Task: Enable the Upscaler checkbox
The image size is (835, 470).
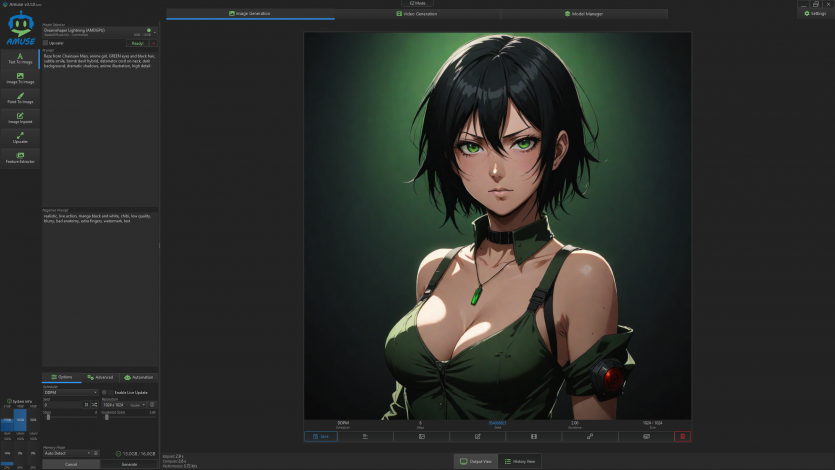Action: pyautogui.click(x=46, y=43)
